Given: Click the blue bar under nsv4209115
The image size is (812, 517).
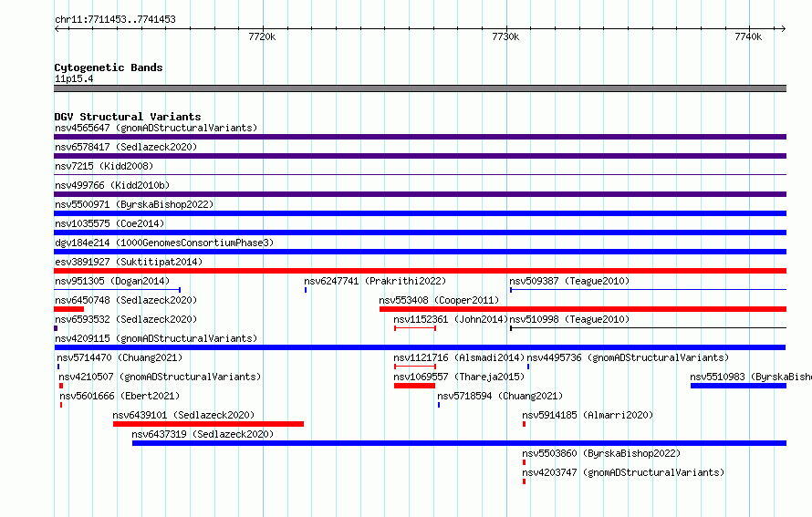Looking at the screenshot, I should [420, 347].
